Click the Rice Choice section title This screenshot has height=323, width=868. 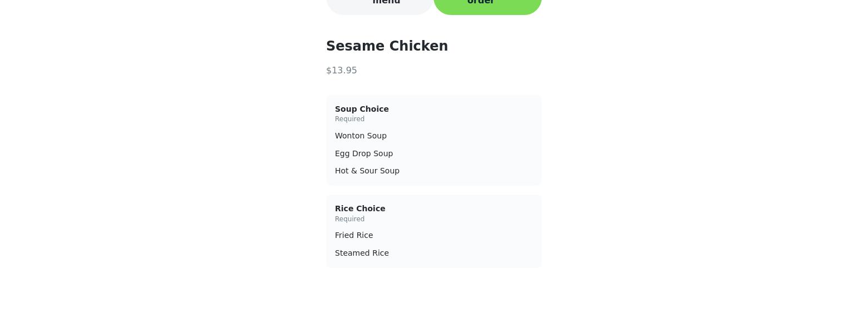click(360, 208)
